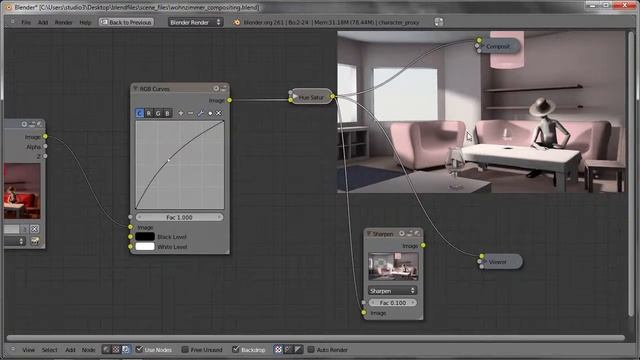Open the Sharpen filter type dropdown
The image size is (640, 360).
(x=392, y=291)
